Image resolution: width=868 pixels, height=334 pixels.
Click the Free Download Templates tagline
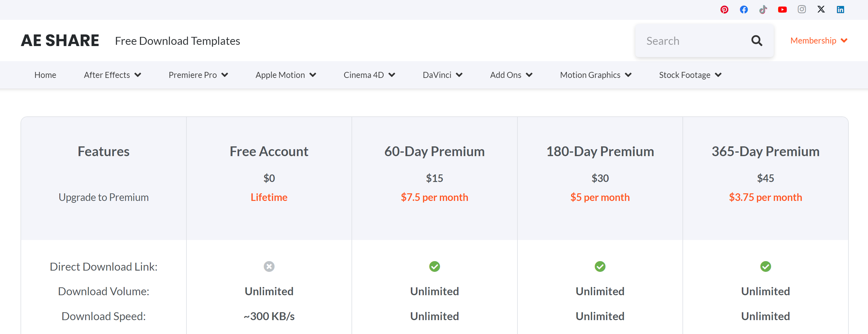coord(177,41)
